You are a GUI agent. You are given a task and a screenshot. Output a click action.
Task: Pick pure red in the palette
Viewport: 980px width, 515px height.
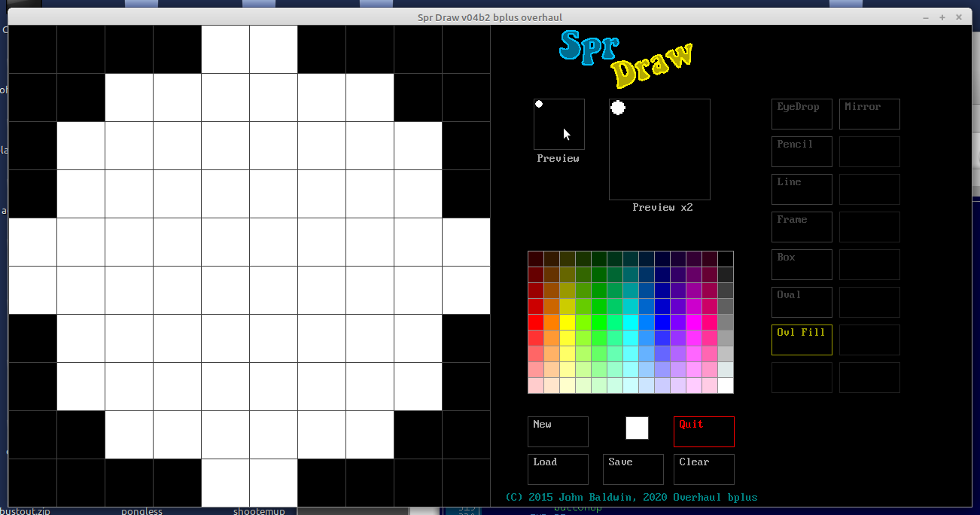tap(535, 322)
